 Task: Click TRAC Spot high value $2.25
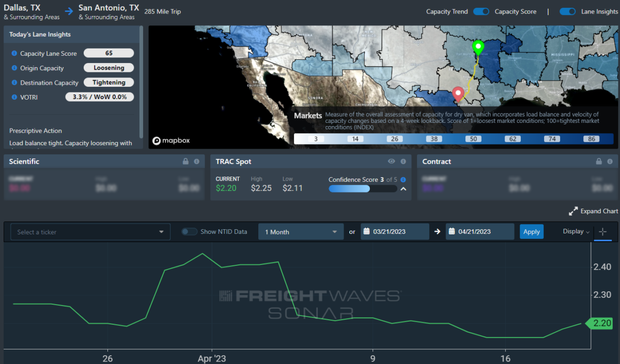261,188
